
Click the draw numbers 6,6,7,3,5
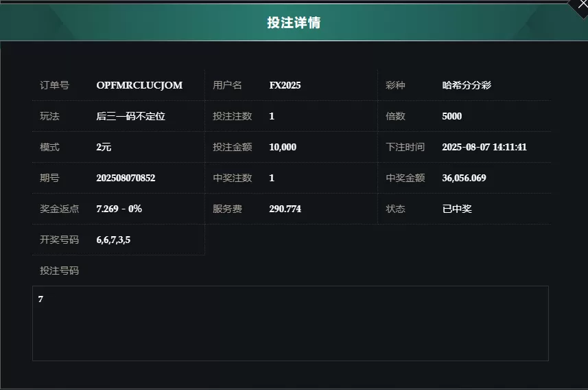pos(113,240)
